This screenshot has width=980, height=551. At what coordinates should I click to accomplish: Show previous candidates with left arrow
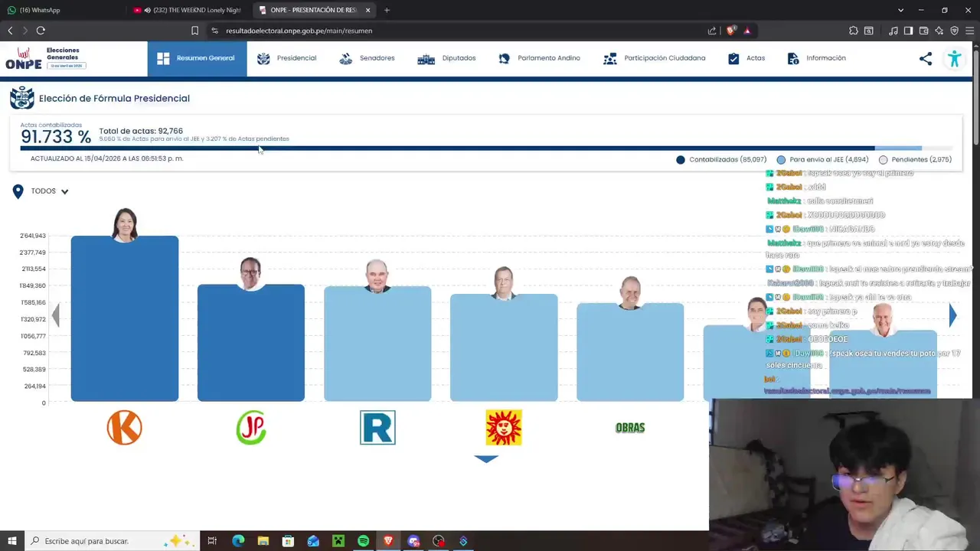(x=55, y=315)
